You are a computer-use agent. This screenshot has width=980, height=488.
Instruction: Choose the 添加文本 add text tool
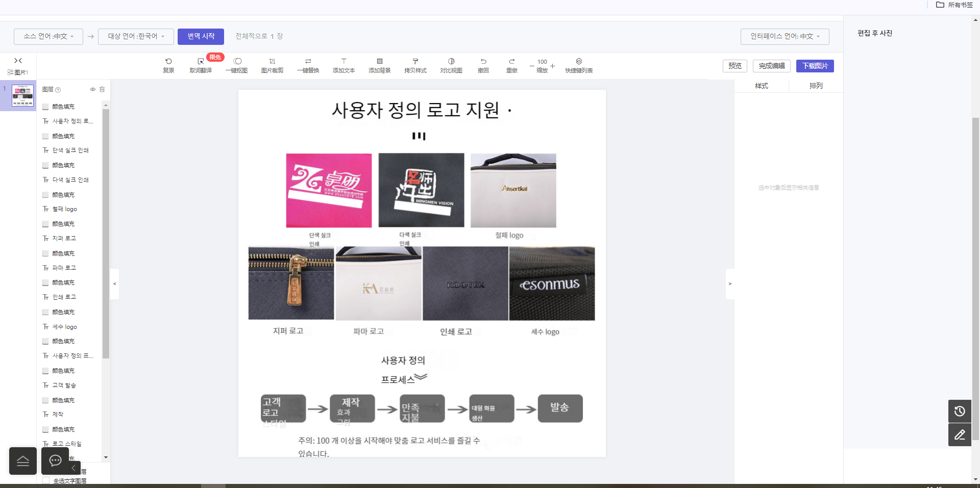point(344,66)
